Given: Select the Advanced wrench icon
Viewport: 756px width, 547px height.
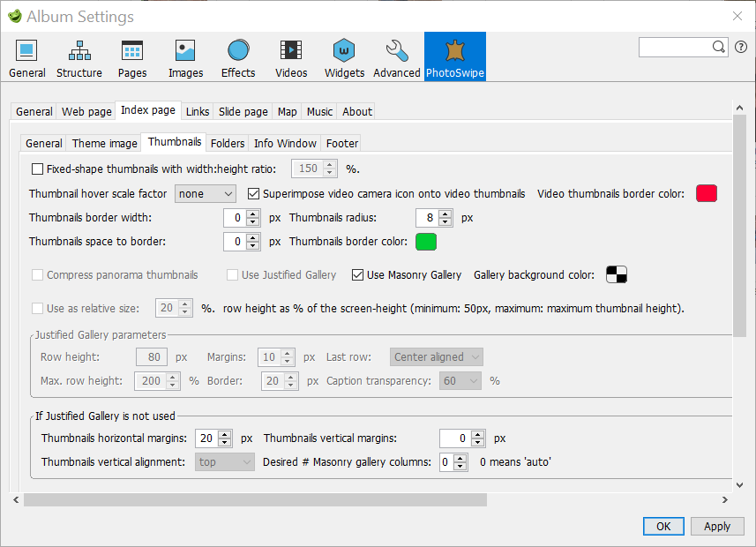Looking at the screenshot, I should pos(397,57).
